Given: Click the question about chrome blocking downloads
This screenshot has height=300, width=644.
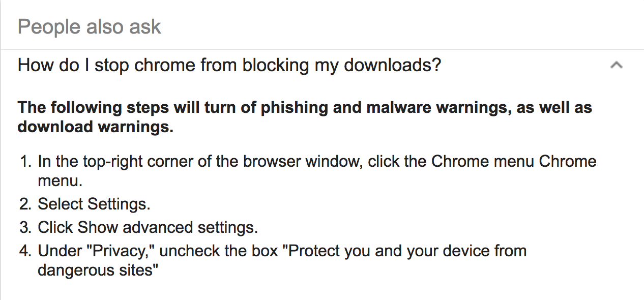Looking at the screenshot, I should pos(229,65).
